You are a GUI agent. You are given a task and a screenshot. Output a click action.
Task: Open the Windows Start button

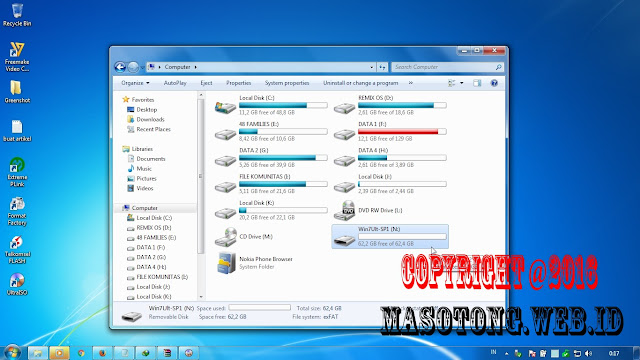pyautogui.click(x=12, y=353)
